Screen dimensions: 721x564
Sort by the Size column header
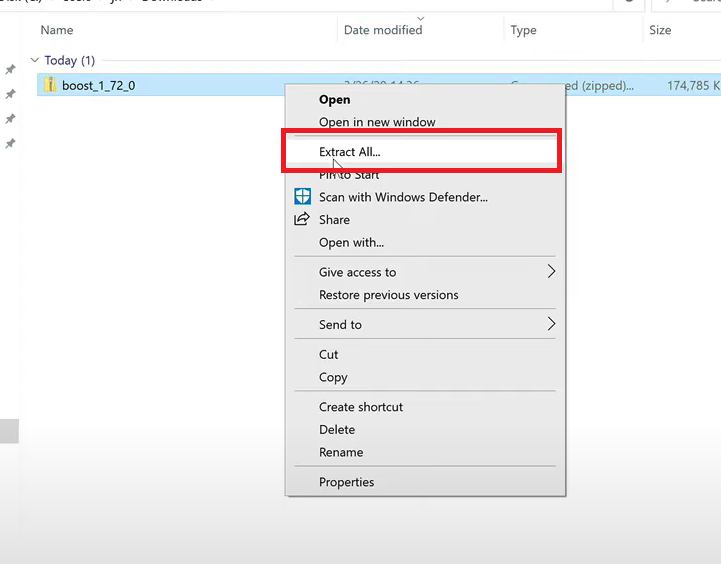tap(660, 30)
